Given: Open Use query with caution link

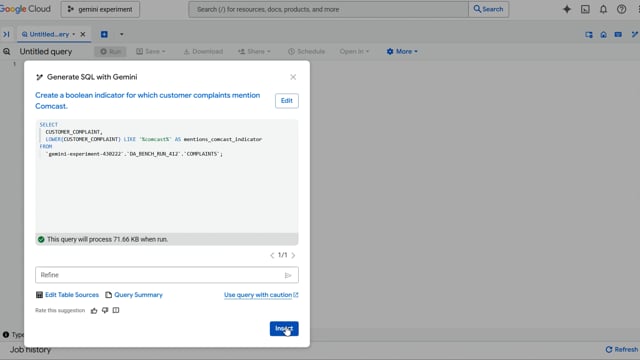Looking at the screenshot, I should (261, 295).
